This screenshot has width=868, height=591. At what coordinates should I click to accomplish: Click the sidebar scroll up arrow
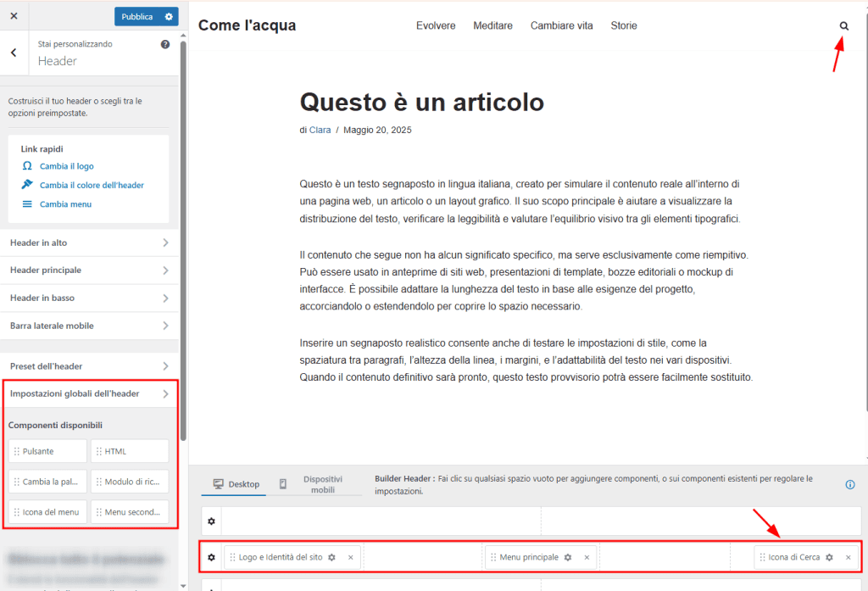pyautogui.click(x=183, y=36)
